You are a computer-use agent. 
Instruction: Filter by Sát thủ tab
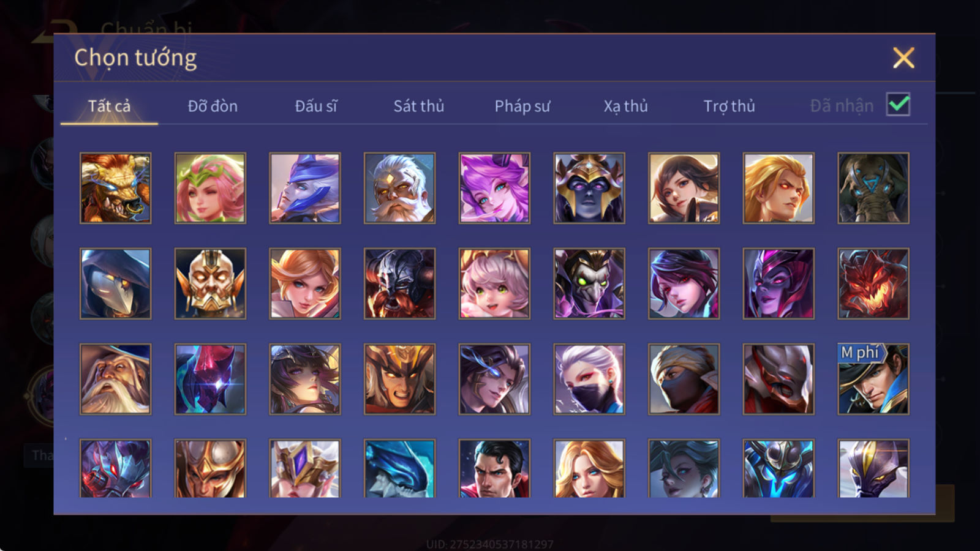[418, 106]
